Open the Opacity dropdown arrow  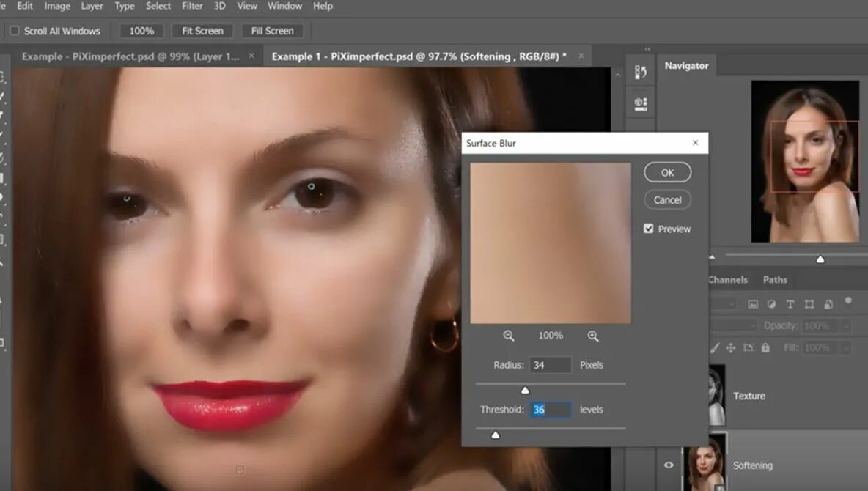pos(845,326)
